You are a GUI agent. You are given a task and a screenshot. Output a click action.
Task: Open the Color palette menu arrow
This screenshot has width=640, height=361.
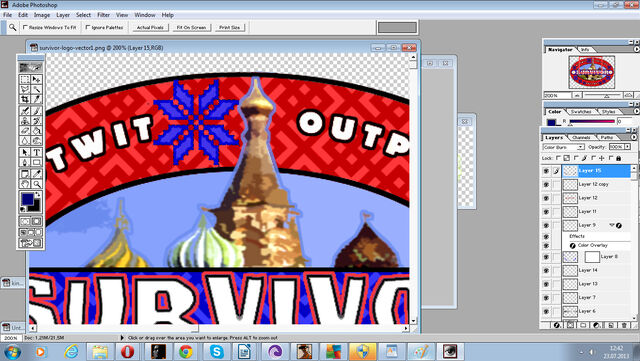click(636, 111)
